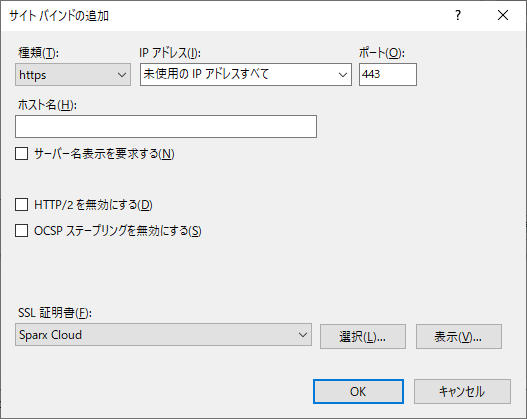Toggle OCSP ステープリングを無効にする checkbox
The width and height of the screenshot is (527, 419).
[x=22, y=231]
